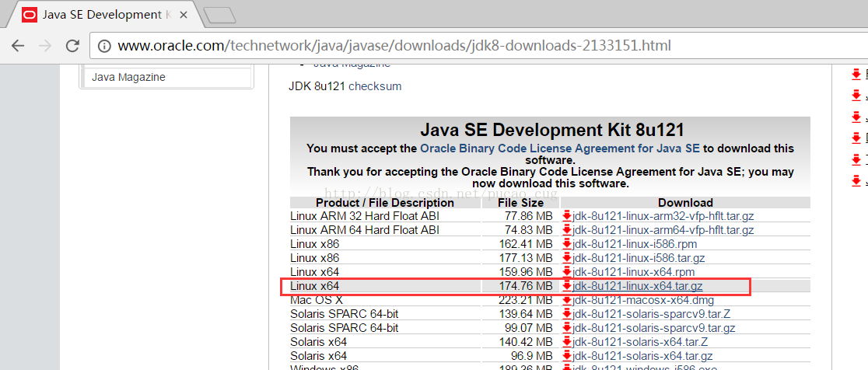Download jdk-8u121-solaris-sparcv9.tar.gz
Image resolution: width=868 pixels, height=370 pixels.
(x=653, y=328)
